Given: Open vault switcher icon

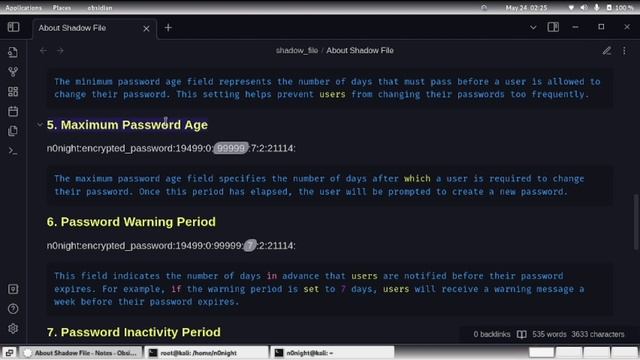Looking at the screenshot, I should click(13, 289).
